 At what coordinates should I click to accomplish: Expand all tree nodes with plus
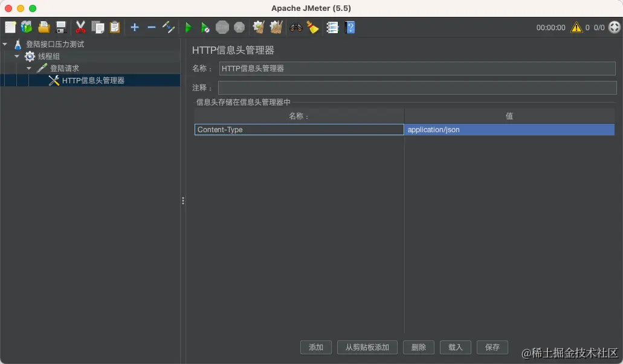point(135,27)
